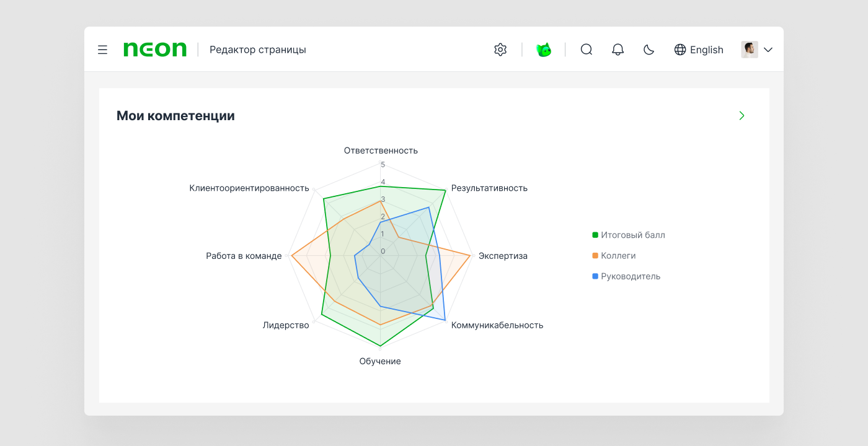Click the blue Руководитель legend swatch
Screen dimensions: 868x446
click(x=595, y=276)
